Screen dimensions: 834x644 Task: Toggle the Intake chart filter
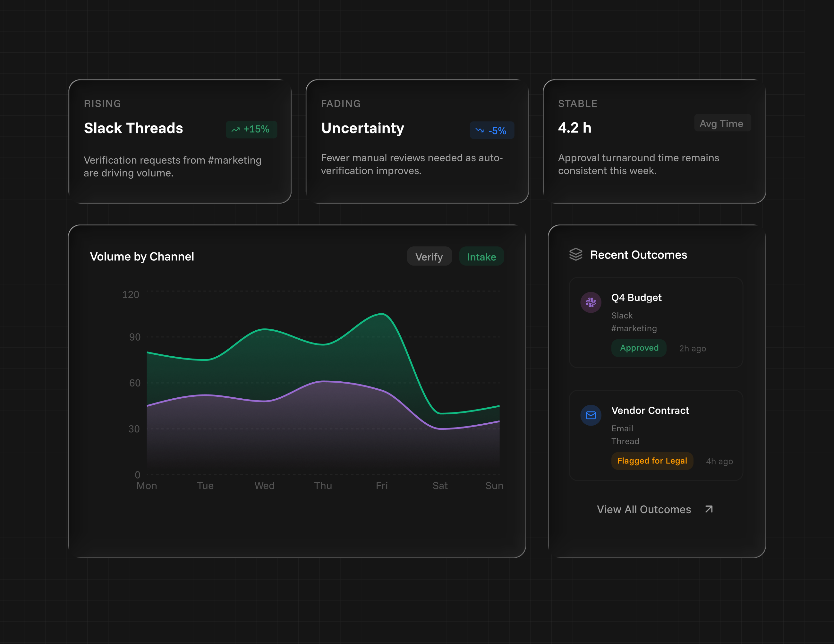pos(481,257)
